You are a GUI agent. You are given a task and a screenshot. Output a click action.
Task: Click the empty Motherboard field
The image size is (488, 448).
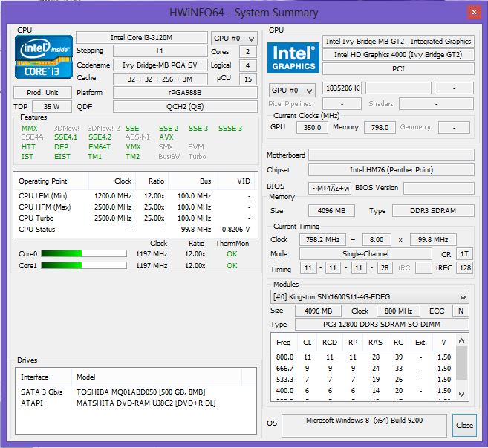391,155
